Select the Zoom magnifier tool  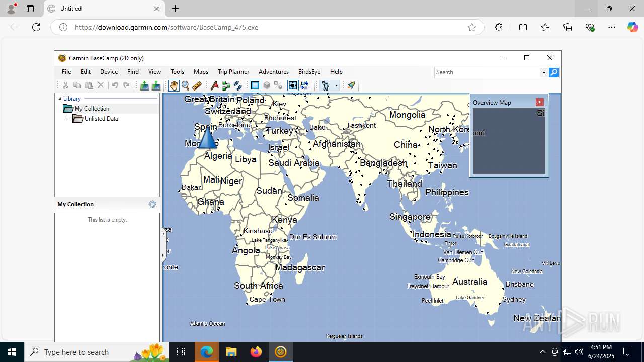[185, 85]
